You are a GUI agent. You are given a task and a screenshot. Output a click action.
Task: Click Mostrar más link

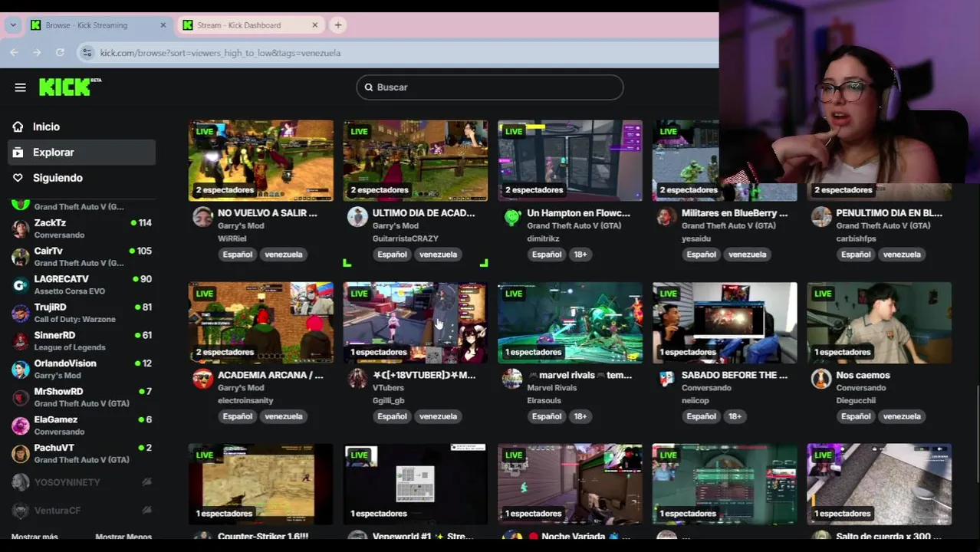click(35, 537)
